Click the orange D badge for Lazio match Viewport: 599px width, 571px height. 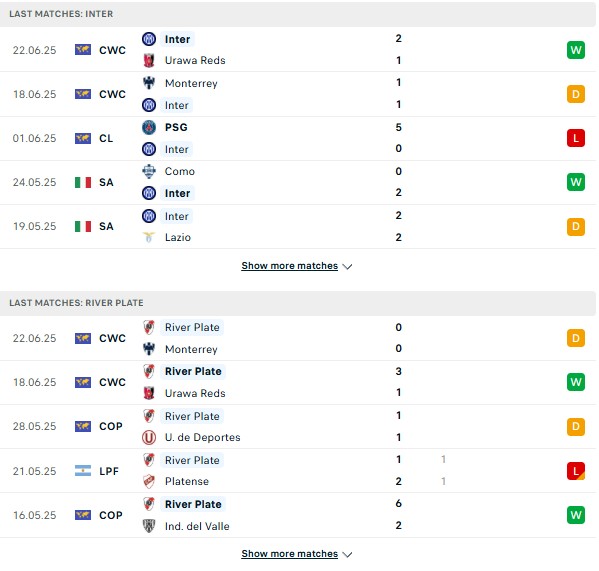coord(576,226)
